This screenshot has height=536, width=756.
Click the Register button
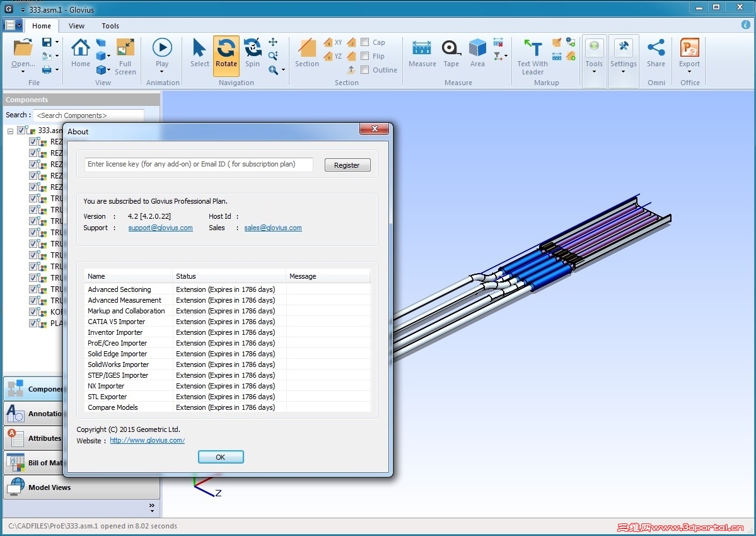click(x=347, y=165)
